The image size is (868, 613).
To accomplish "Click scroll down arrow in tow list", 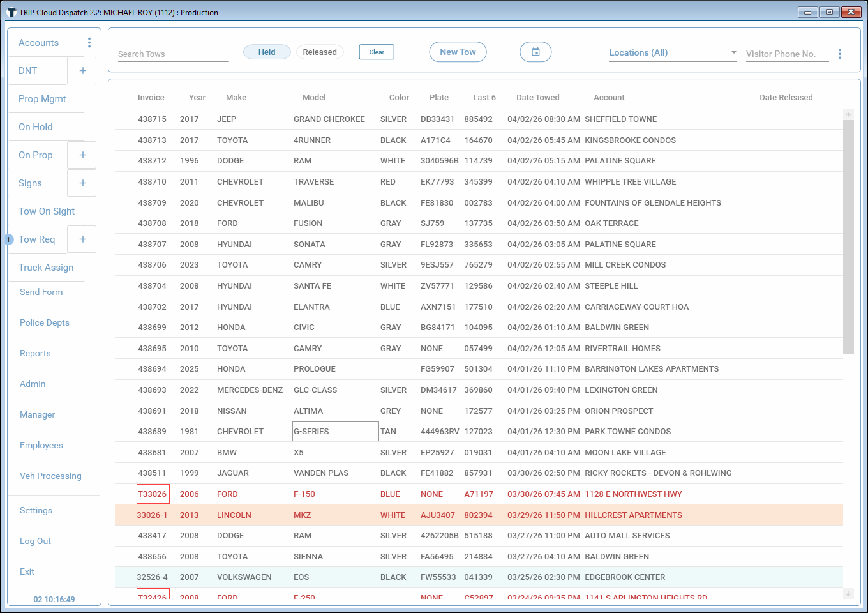I will click(x=848, y=593).
